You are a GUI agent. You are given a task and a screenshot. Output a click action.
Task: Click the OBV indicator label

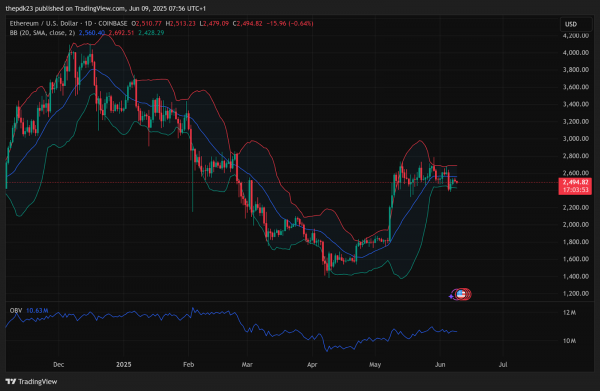16,310
